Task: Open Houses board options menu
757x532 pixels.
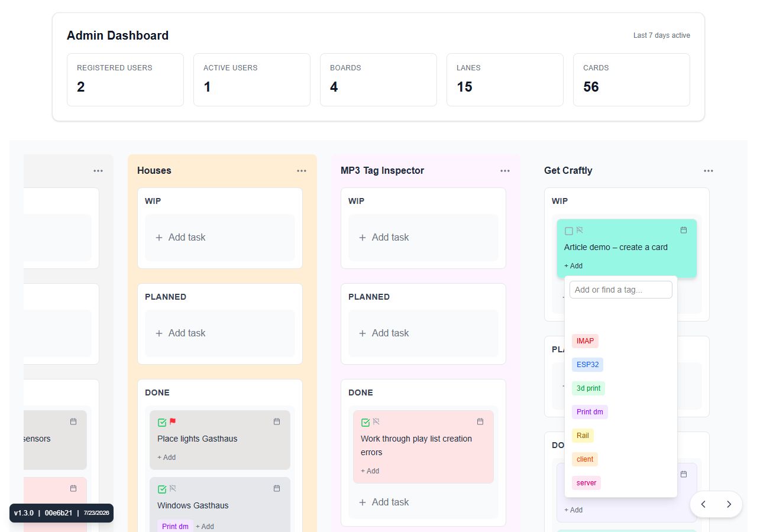Action: pos(302,171)
